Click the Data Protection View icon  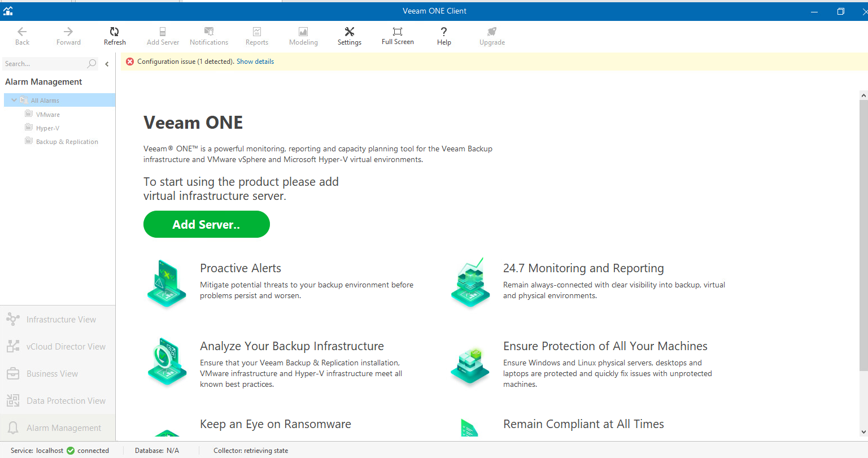[x=12, y=400]
